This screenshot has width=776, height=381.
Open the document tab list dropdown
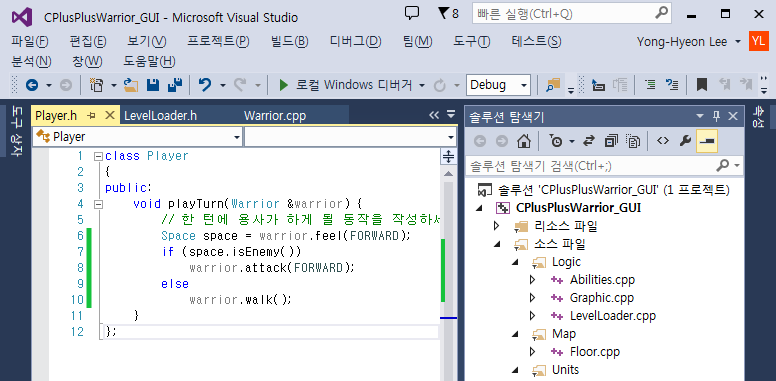[x=451, y=114]
